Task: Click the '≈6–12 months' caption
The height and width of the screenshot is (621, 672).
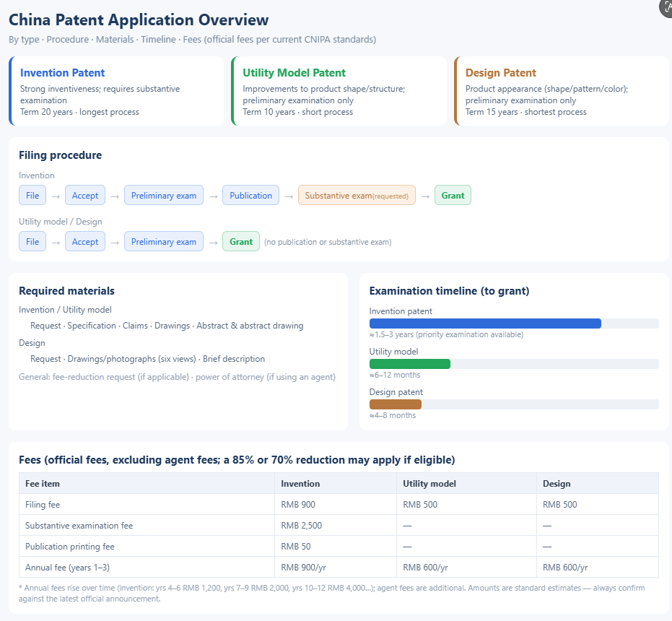Action: tap(395, 375)
